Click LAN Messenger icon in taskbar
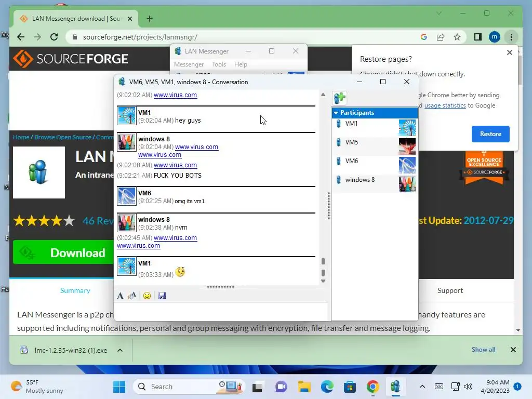Viewport: 532px width, 399px height. coord(395,387)
